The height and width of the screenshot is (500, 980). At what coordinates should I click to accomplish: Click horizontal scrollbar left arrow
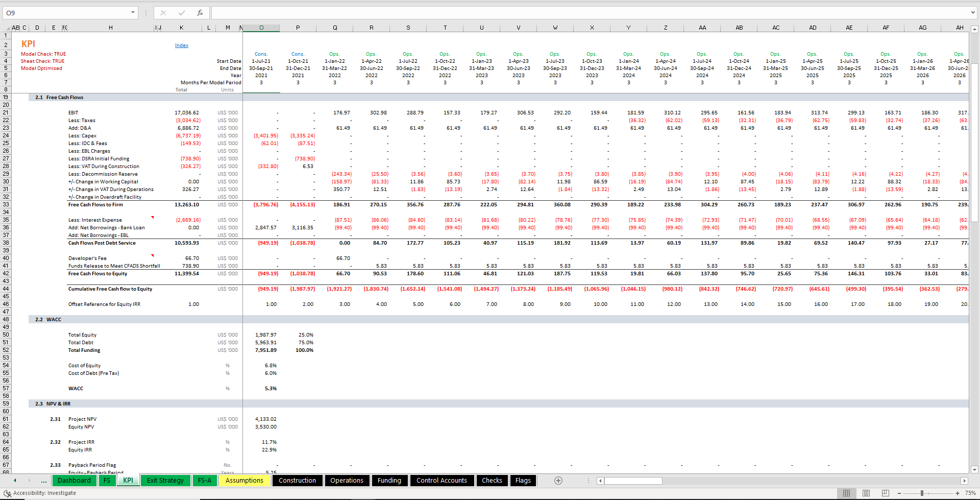coord(601,481)
